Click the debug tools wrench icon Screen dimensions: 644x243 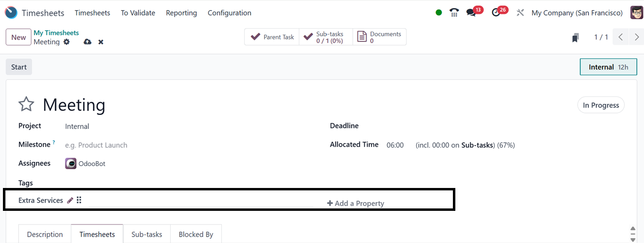point(520,13)
